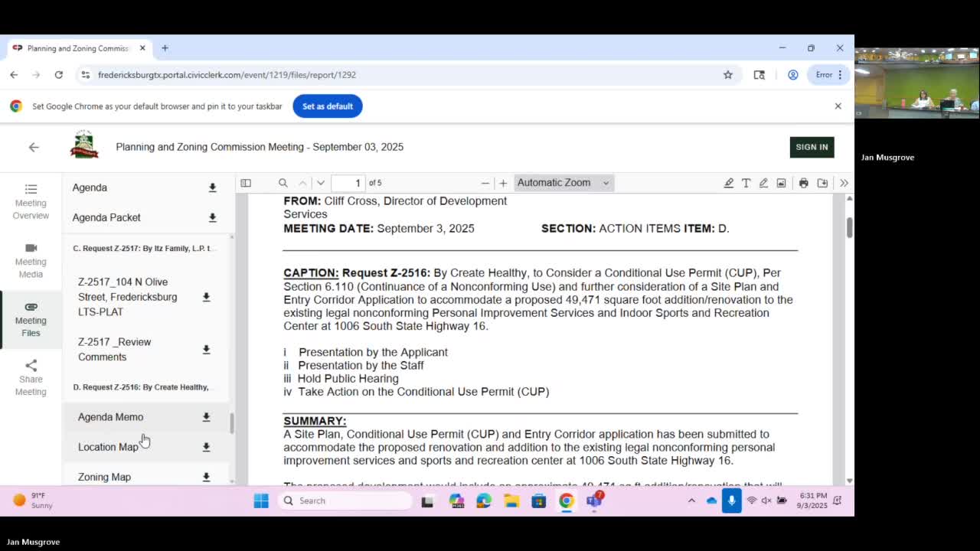The width and height of the screenshot is (980, 551).
Task: Go to next page with down chevron
Action: [320, 183]
